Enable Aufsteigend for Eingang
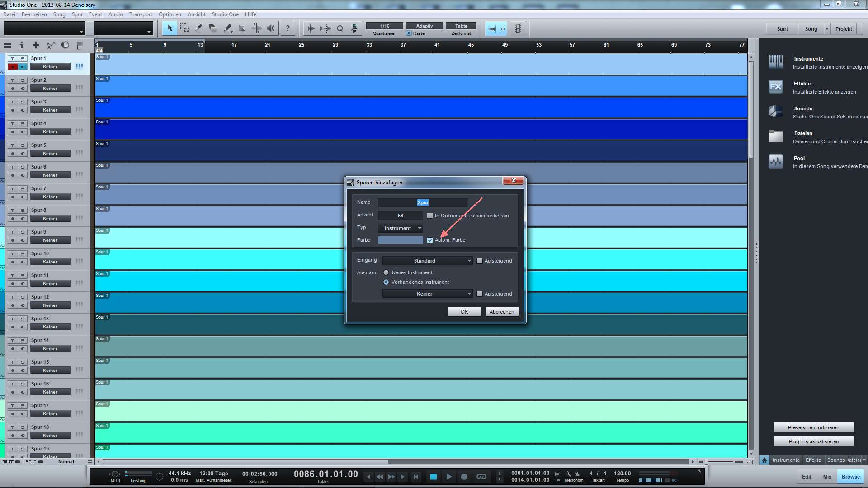This screenshot has height=488, width=868. [480, 261]
